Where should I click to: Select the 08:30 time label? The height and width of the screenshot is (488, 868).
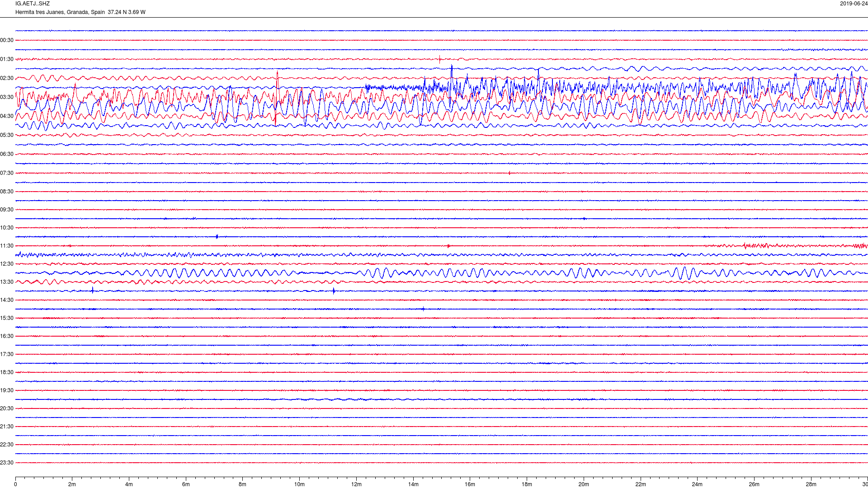coord(7,192)
